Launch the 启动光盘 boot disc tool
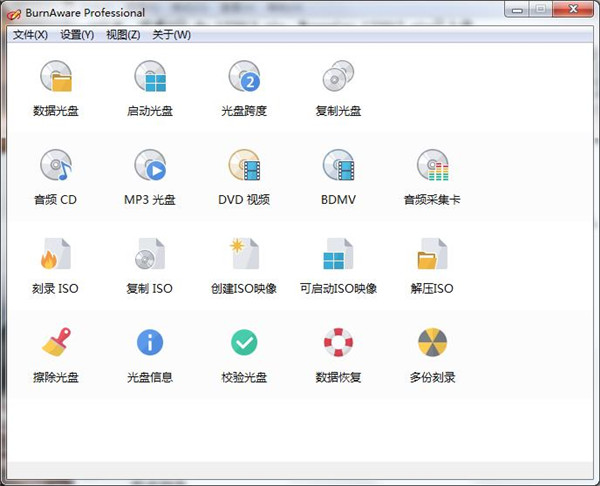Viewport: 600px width, 486px height. 150,77
